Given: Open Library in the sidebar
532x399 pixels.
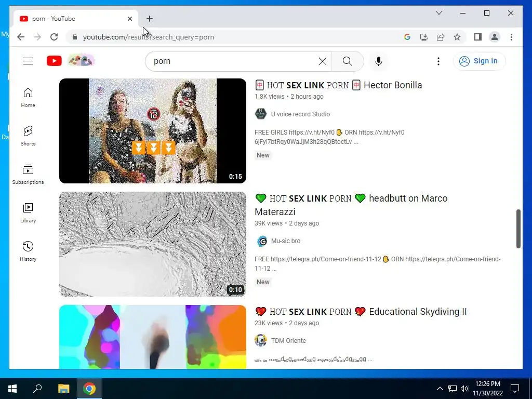Looking at the screenshot, I should tap(28, 212).
